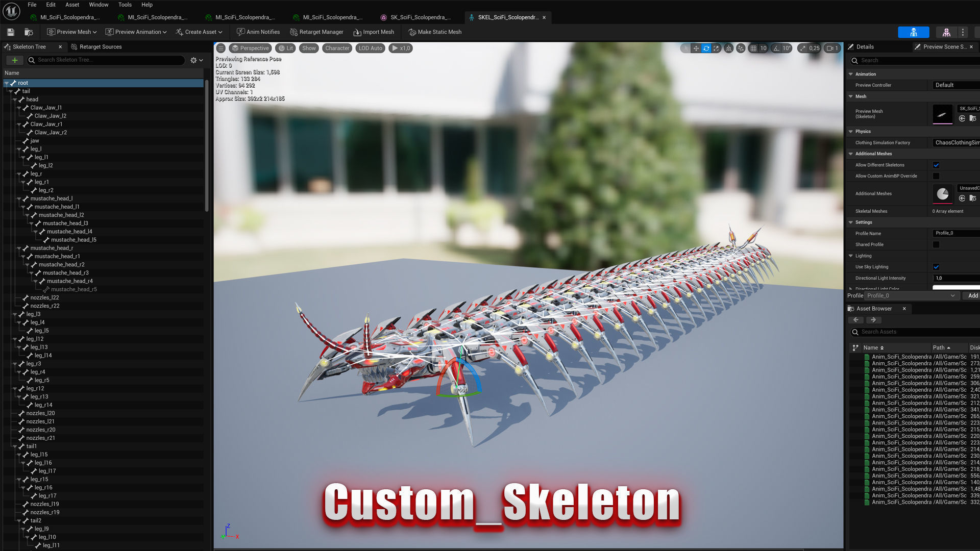
Task: Uncheck Use Sky Lighting checkbox
Action: pos(936,267)
